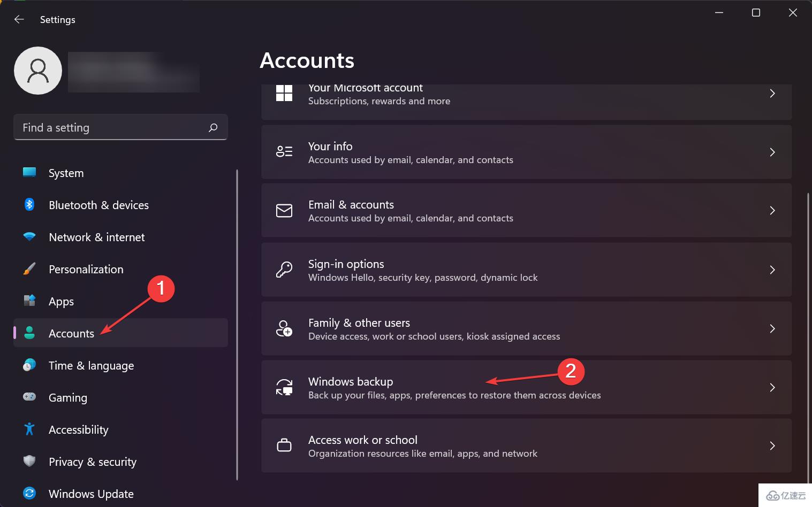This screenshot has width=812, height=507.
Task: Open Email & accounts page
Action: [526, 211]
